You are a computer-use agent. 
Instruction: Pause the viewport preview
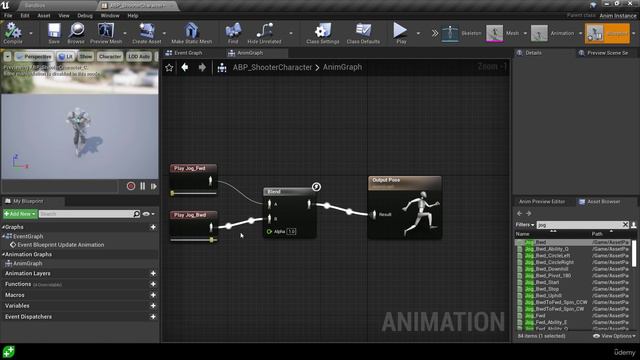coord(142,186)
